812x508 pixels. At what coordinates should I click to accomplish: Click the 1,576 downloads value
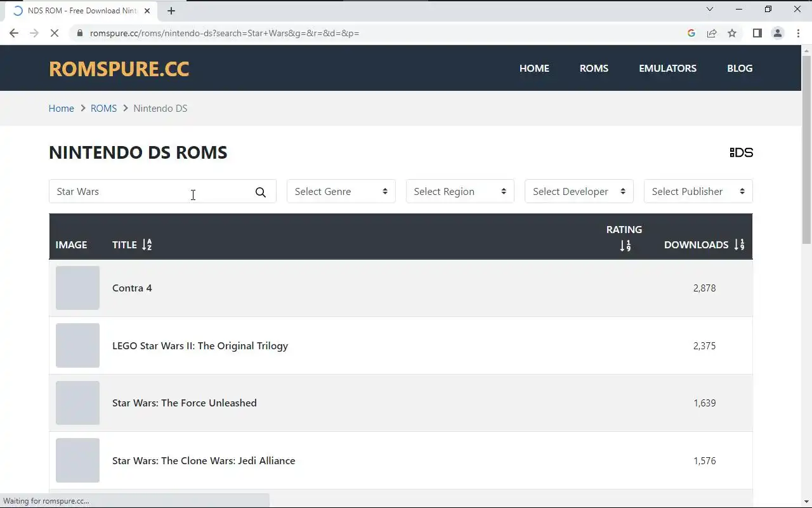tap(704, 460)
